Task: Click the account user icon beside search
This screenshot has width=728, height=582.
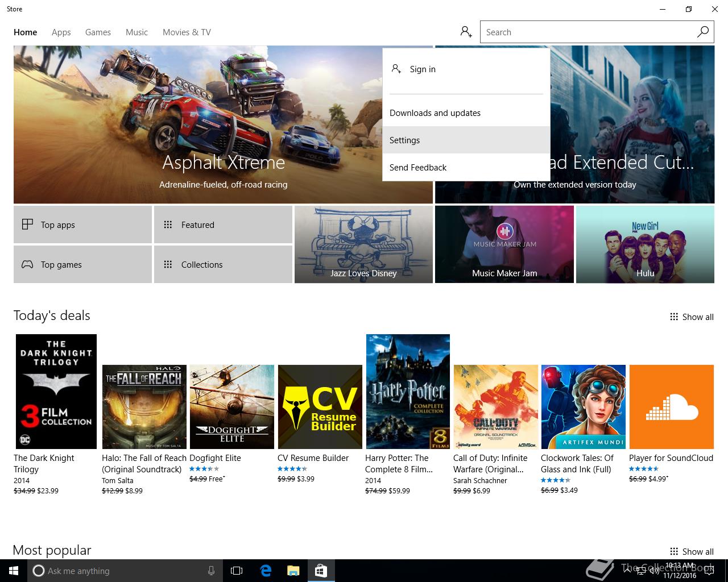Action: (466, 32)
